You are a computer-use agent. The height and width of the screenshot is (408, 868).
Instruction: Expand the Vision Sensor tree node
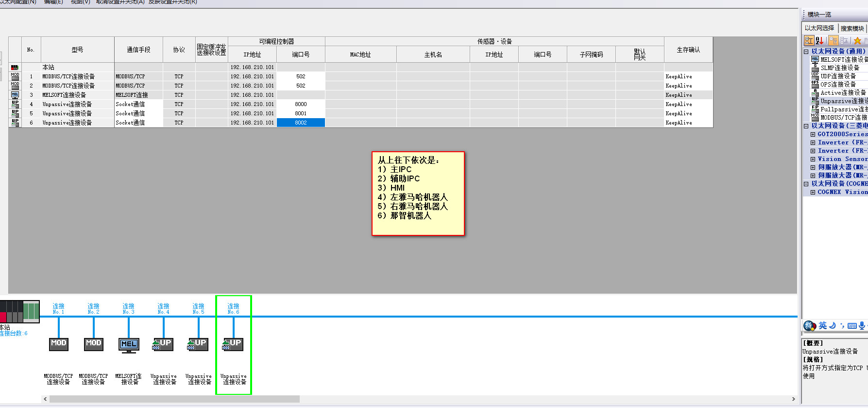(x=813, y=159)
